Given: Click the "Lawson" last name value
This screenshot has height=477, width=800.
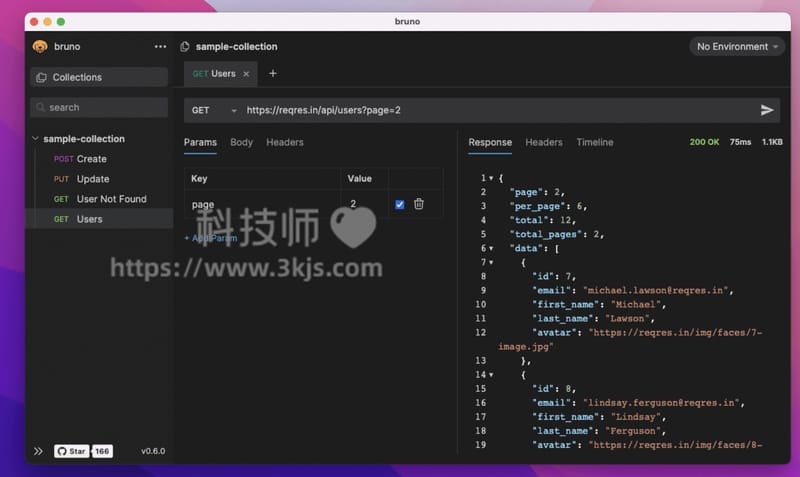Looking at the screenshot, I should tap(627, 318).
